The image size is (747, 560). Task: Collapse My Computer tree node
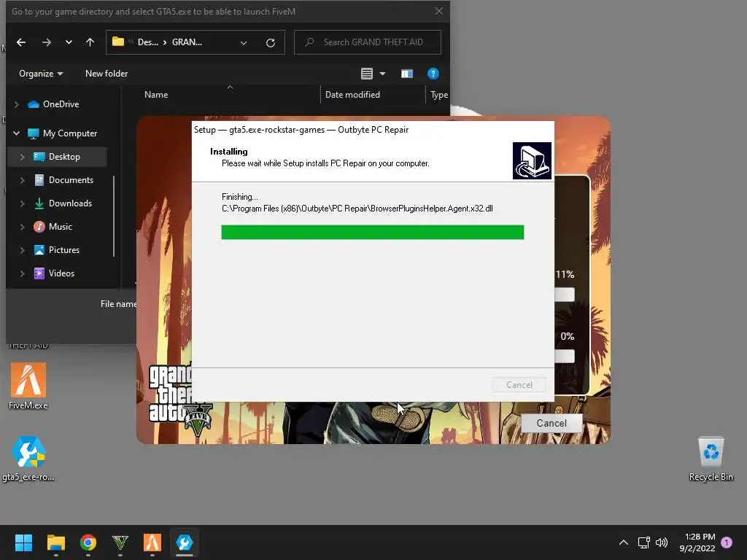pyautogui.click(x=17, y=133)
